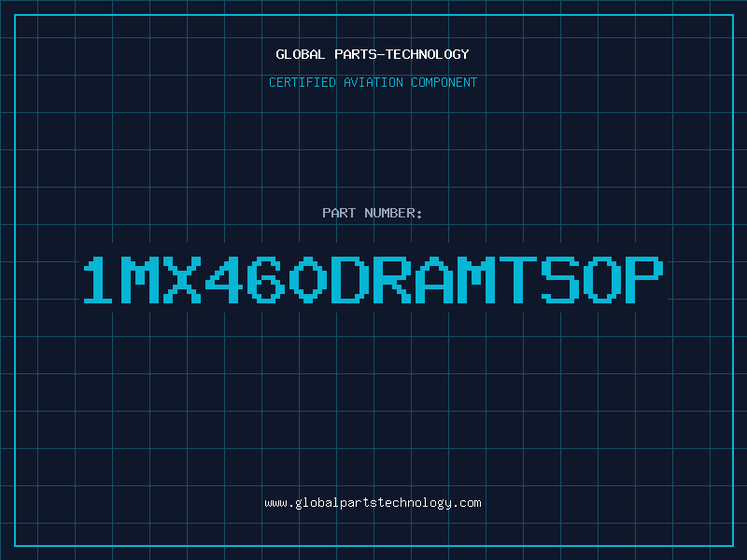This screenshot has width=747, height=560.
Task: Click the word CERTIFIED in the subtitle
Action: coord(303,82)
